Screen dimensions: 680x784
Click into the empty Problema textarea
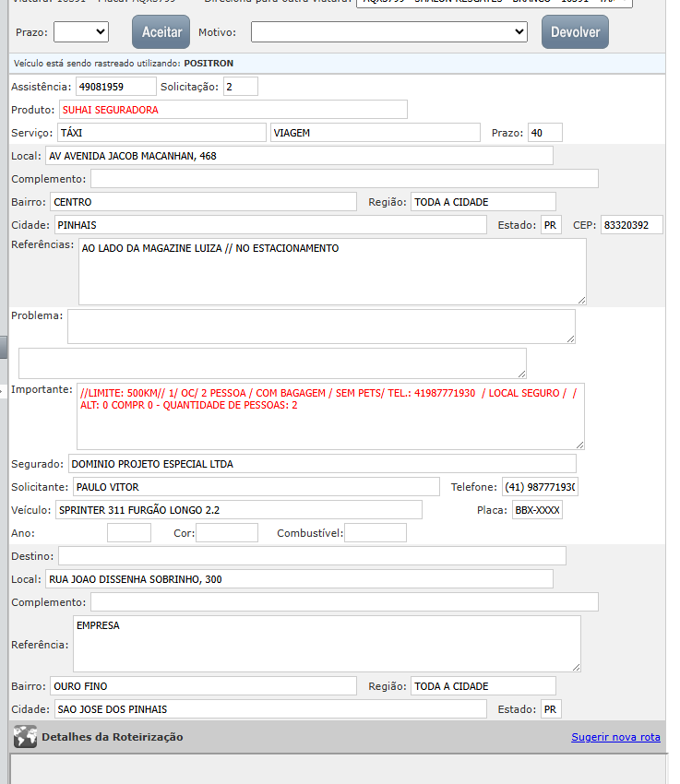pos(321,327)
